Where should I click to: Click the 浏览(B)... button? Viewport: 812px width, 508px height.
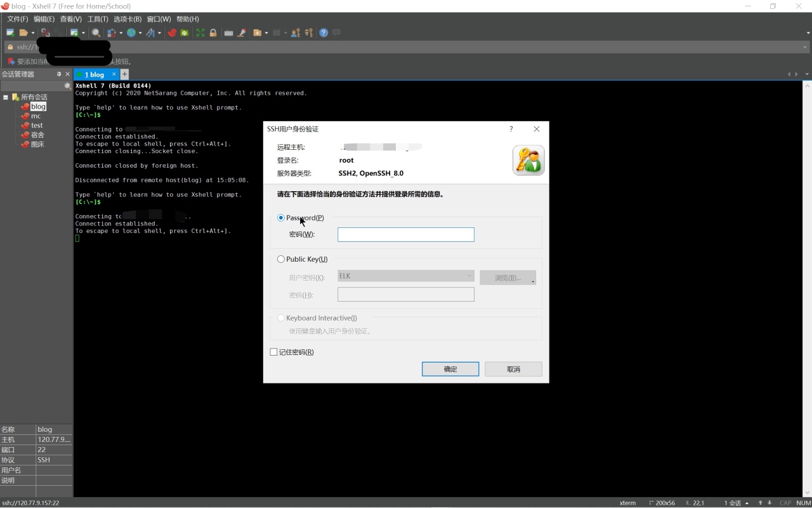click(508, 277)
